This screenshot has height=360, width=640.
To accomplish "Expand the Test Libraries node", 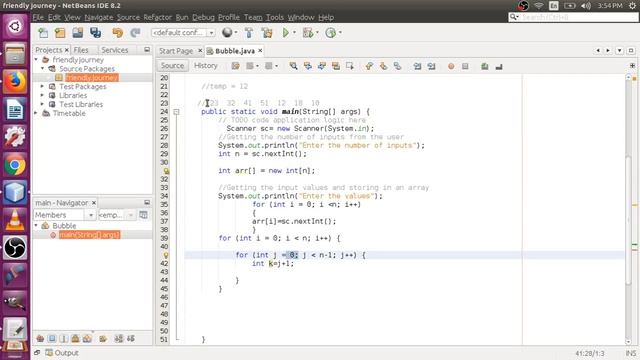I will (x=42, y=104).
